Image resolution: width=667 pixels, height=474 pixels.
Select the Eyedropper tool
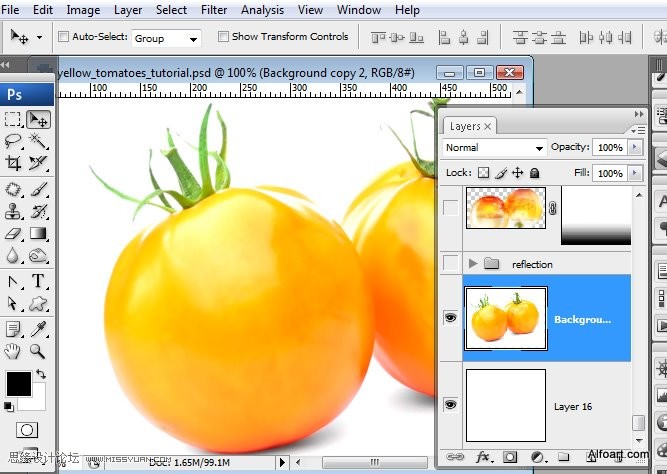pos(38,329)
